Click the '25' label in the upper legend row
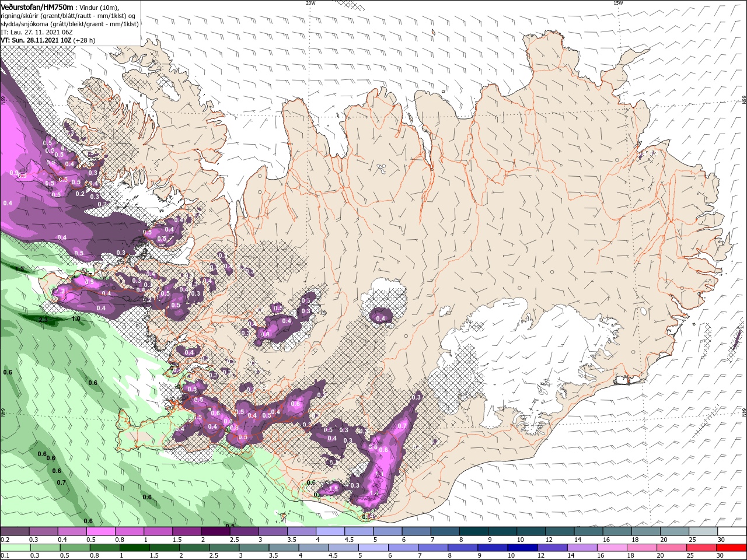Image resolution: width=747 pixels, height=560 pixels. click(x=693, y=540)
